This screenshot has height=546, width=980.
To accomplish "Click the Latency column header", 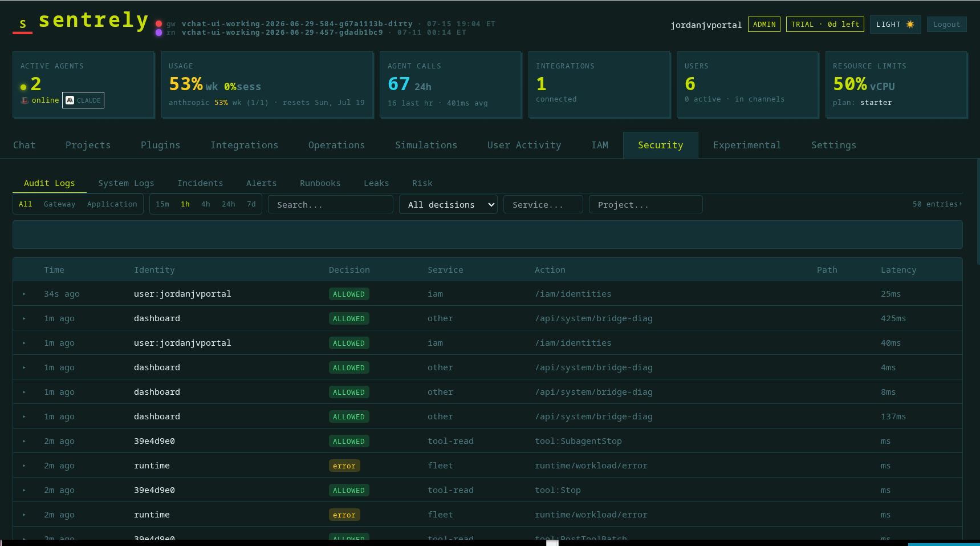I will click(x=898, y=270).
